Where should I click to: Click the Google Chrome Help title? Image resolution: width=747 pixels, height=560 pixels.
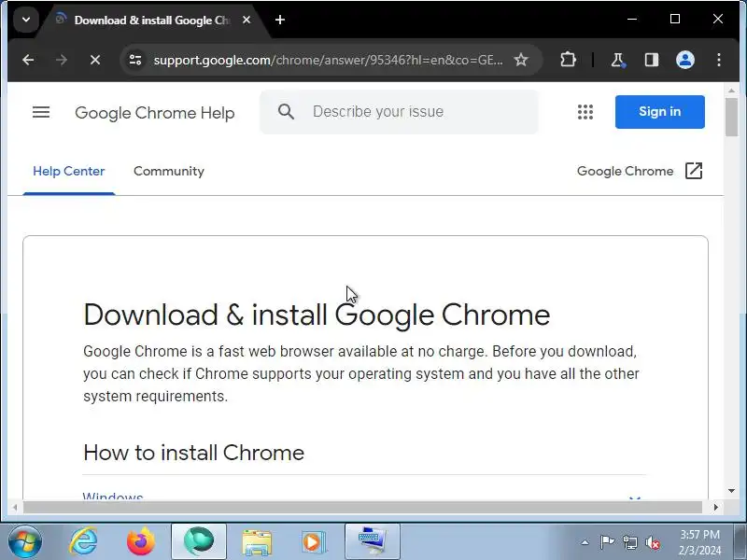pyautogui.click(x=155, y=113)
